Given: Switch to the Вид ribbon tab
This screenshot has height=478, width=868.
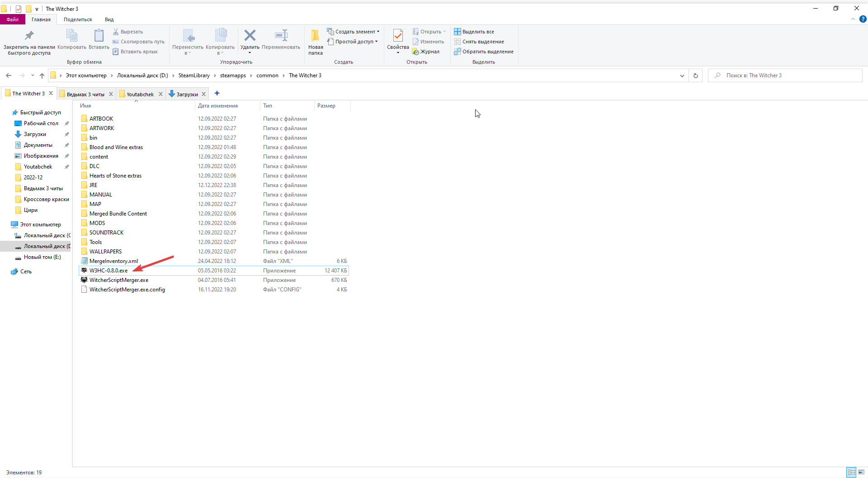Looking at the screenshot, I should tap(109, 19).
